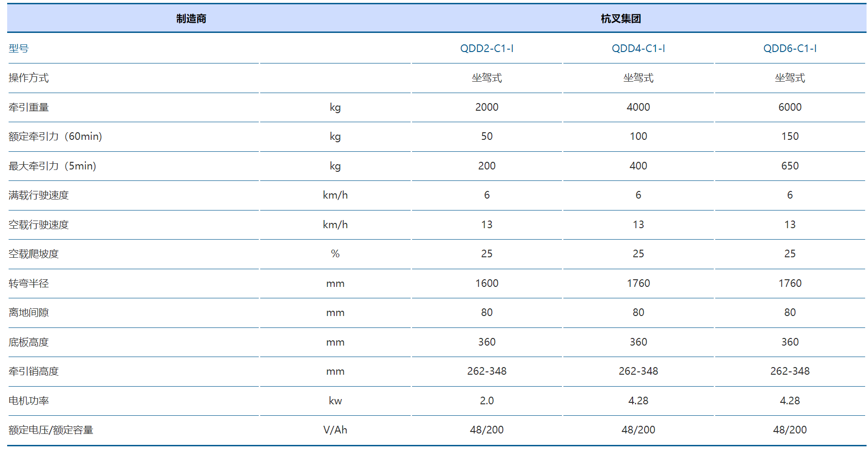
Task: Click the 制造商 header cell
Action: point(191,19)
